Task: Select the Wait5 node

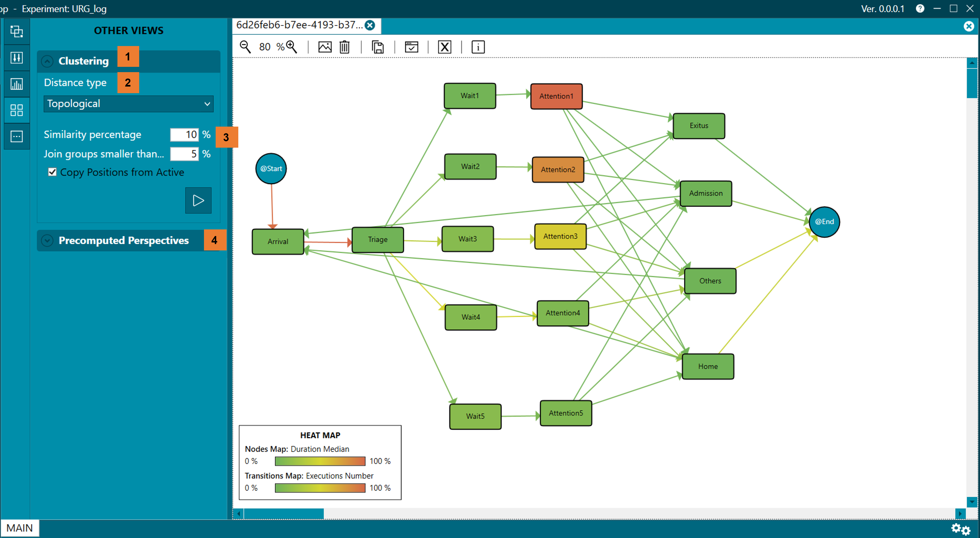Action: [x=475, y=416]
